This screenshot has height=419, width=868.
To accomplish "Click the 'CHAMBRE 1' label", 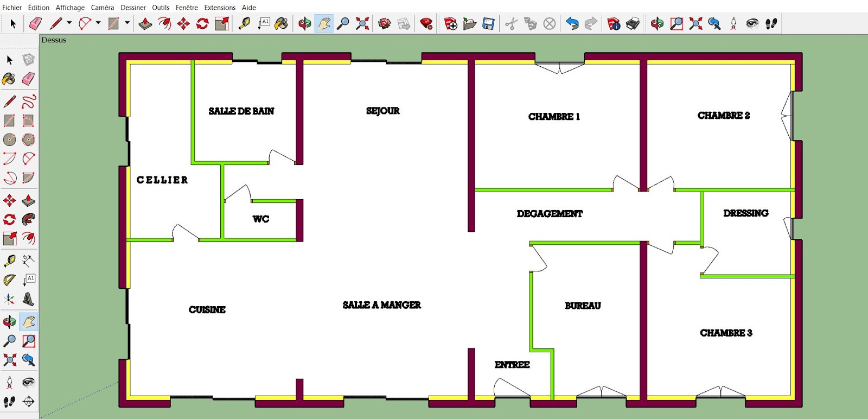I will click(554, 117).
